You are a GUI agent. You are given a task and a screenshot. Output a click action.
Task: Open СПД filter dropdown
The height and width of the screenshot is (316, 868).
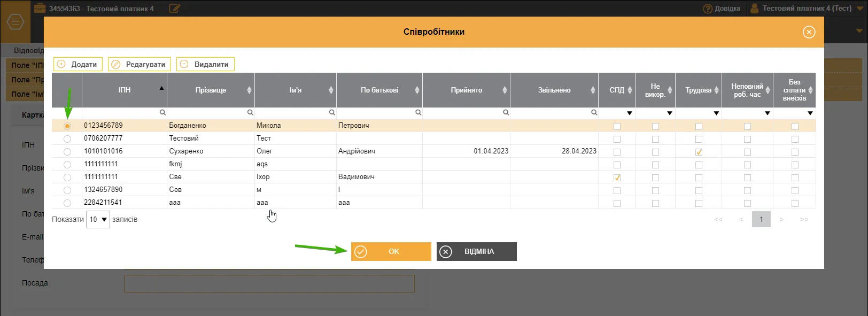(x=630, y=113)
